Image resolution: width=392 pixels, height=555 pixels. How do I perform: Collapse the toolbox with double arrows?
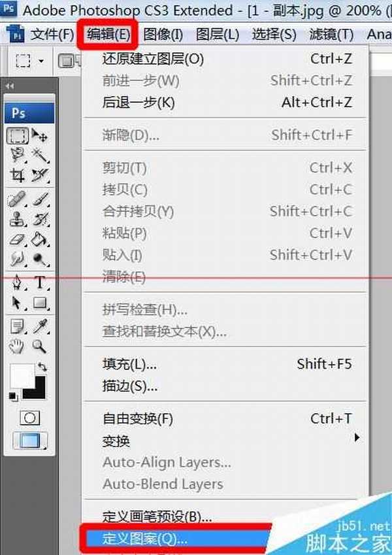click(x=10, y=86)
